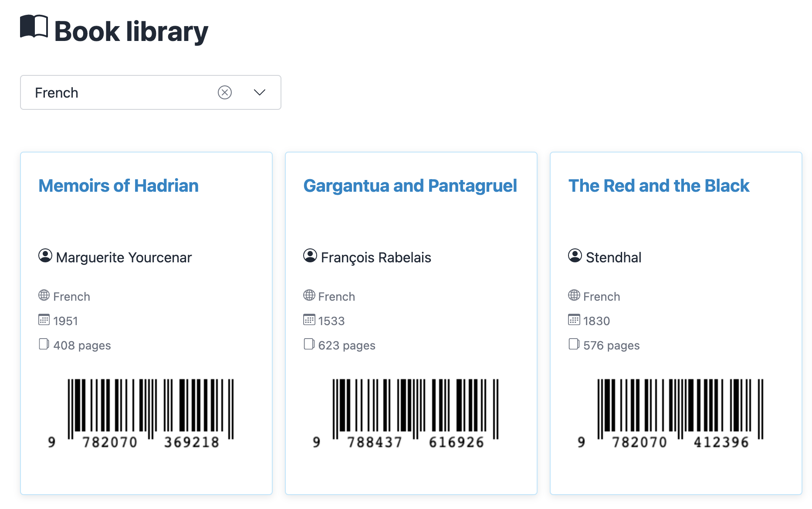The image size is (812, 509).
Task: Click author icon beside François Rabelais
Action: (x=310, y=256)
